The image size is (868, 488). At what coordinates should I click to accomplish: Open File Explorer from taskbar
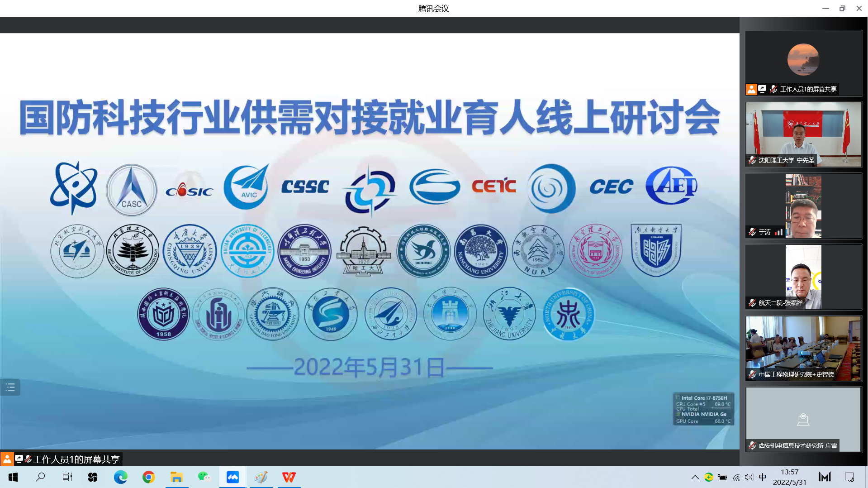(176, 477)
